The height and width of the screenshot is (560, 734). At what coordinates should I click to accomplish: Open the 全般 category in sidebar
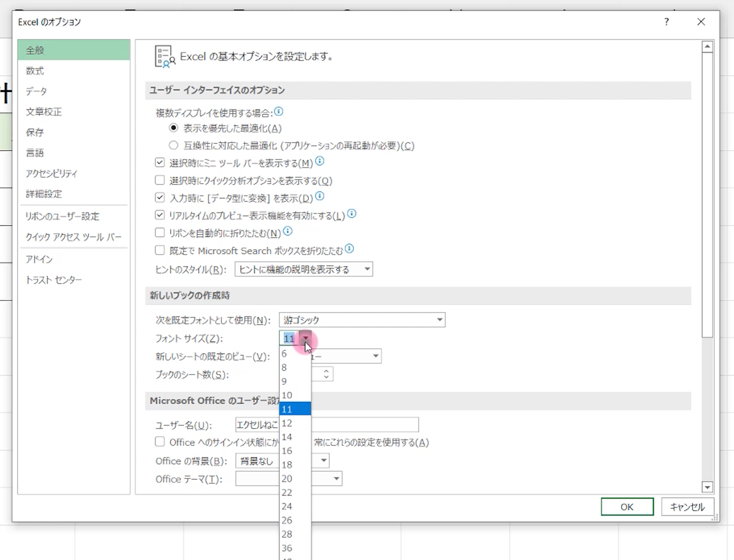click(74, 50)
